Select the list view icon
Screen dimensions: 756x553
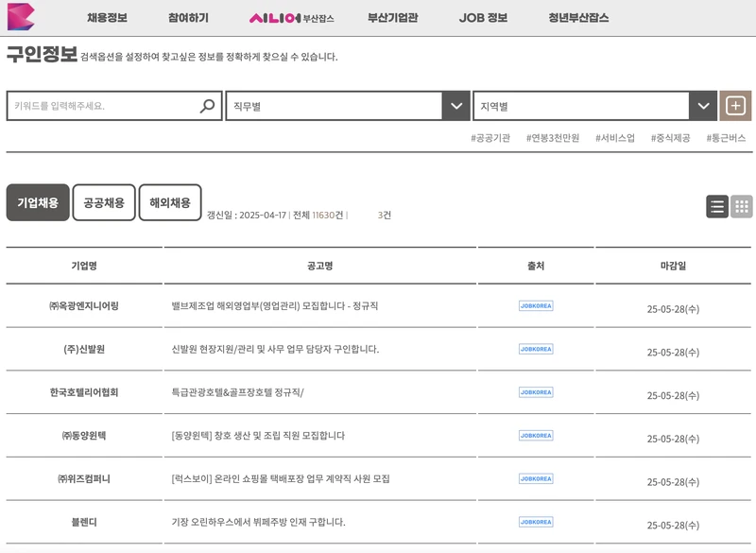(x=719, y=208)
